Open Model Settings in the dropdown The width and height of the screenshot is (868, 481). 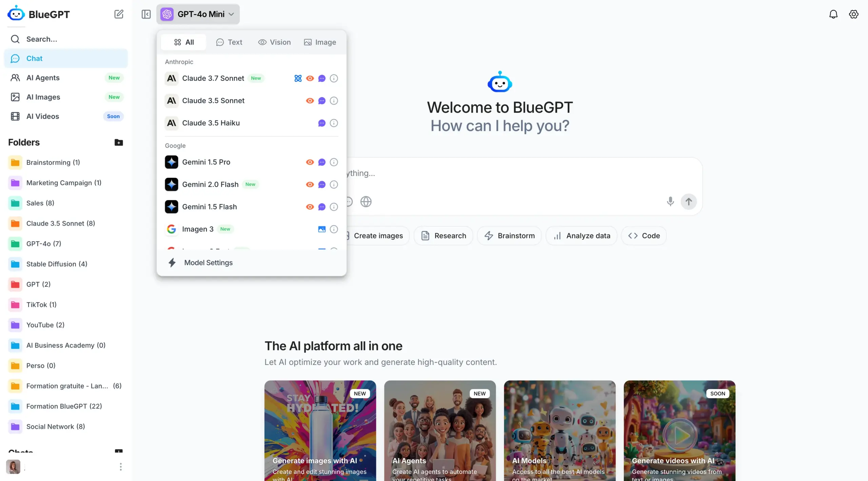tap(252, 263)
